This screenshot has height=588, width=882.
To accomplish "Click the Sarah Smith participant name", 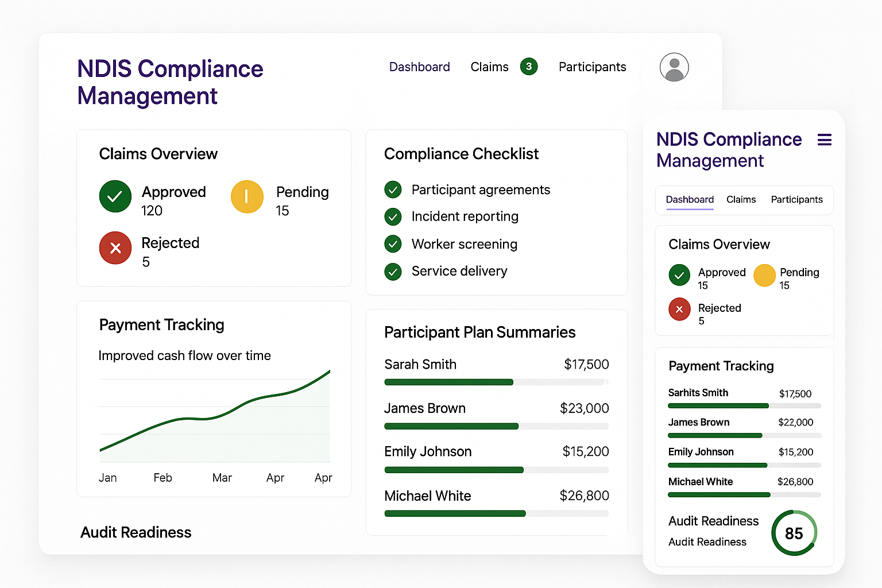I will [420, 365].
